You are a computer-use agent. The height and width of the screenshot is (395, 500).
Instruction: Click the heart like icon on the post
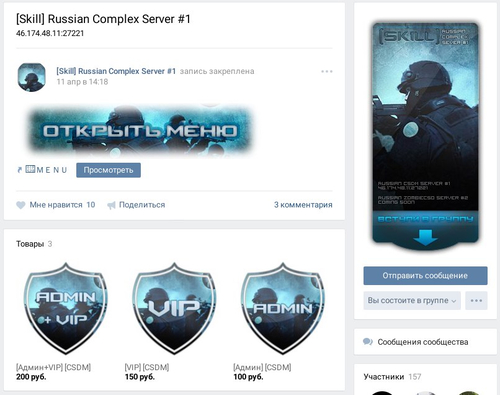click(21, 205)
